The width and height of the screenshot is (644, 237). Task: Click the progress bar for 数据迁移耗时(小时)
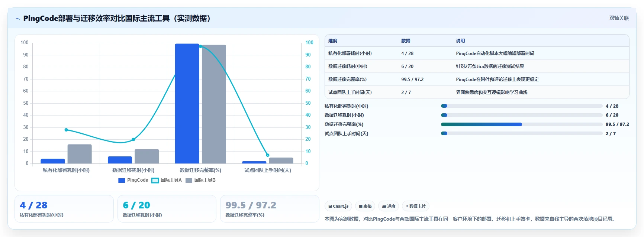522,115
